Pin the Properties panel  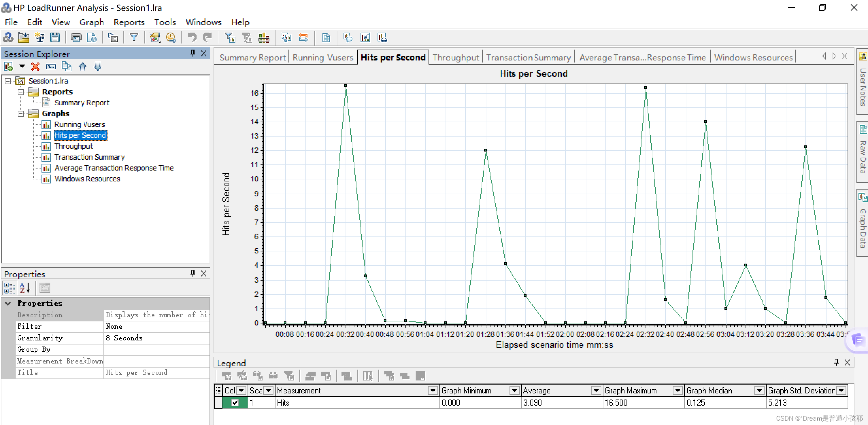click(193, 273)
